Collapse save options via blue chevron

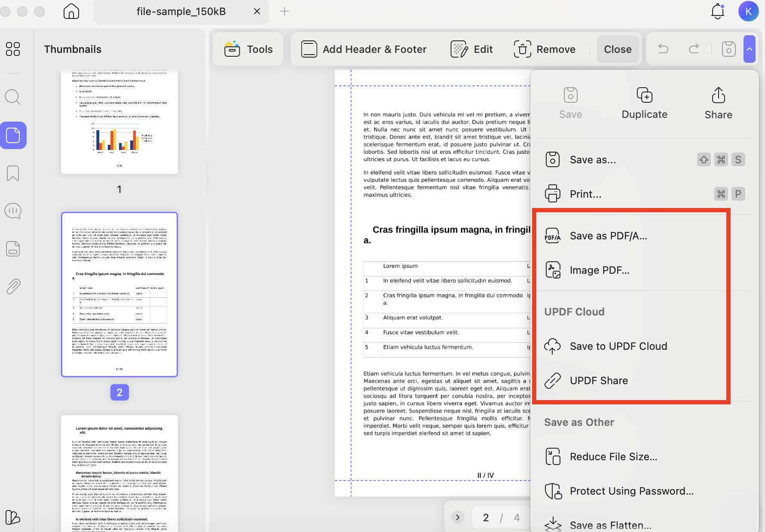(750, 49)
